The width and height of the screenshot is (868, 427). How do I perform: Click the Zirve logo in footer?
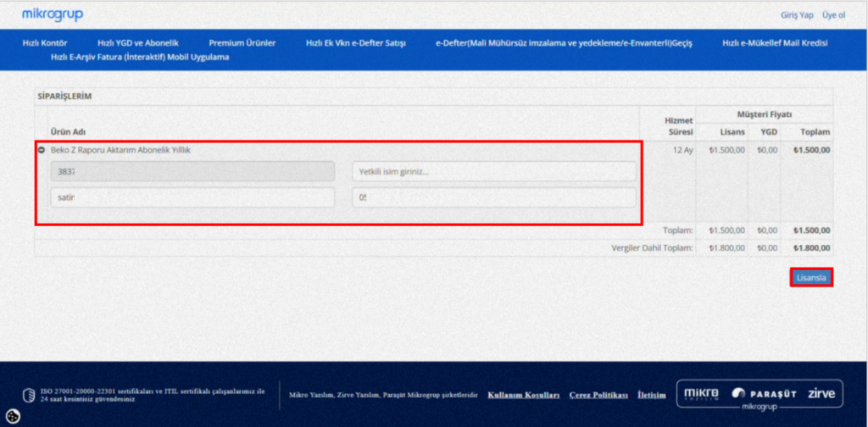[x=821, y=393]
